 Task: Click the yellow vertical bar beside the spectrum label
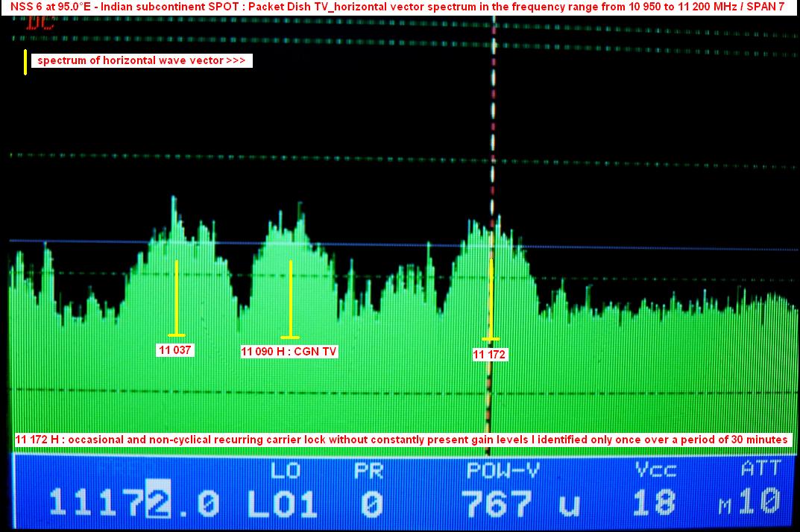[x=25, y=62]
